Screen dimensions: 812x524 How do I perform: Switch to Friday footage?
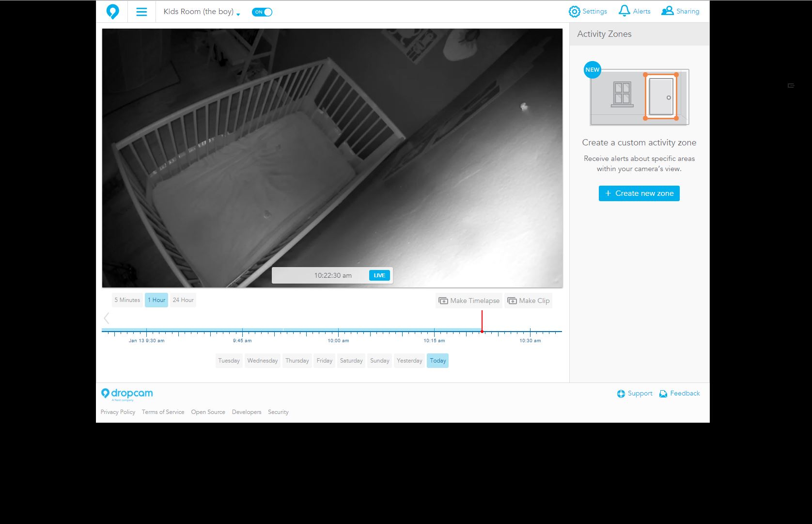325,361
